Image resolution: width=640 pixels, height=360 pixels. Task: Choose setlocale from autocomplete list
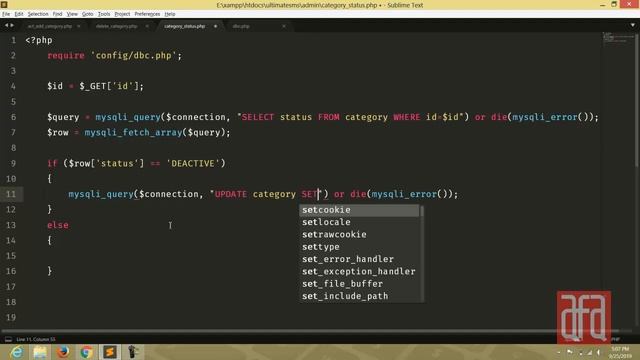(x=359, y=222)
